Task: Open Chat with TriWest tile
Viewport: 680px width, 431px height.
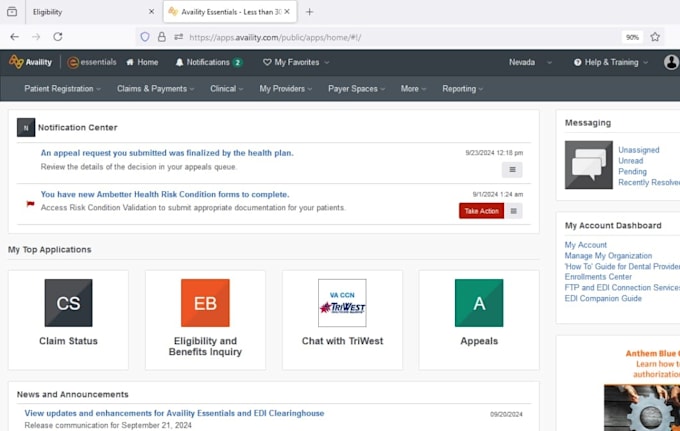Action: [342, 320]
